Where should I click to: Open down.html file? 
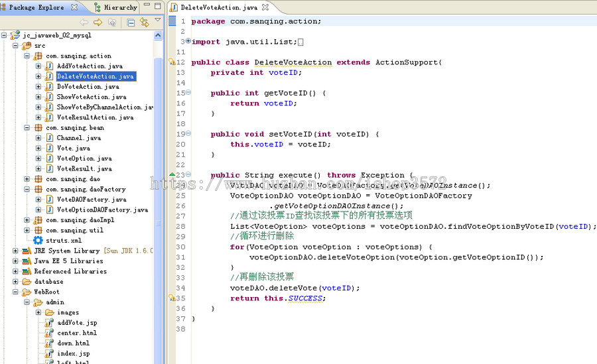click(73, 343)
